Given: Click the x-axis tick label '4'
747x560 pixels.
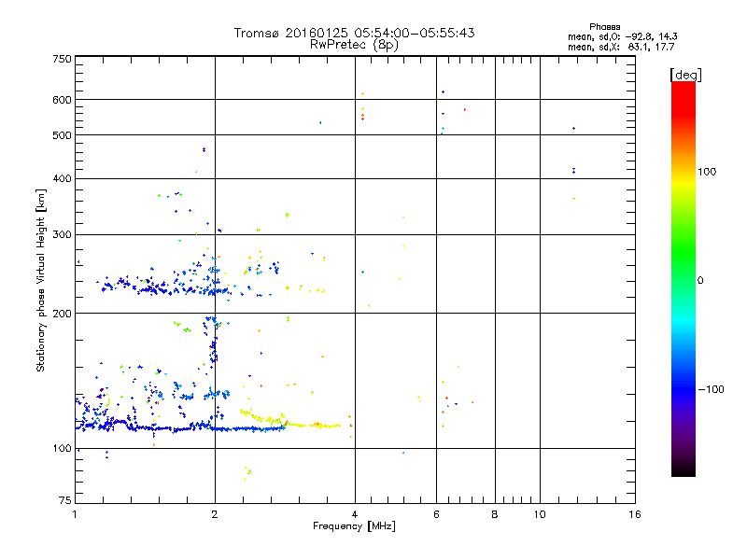Looking at the screenshot, I should (x=355, y=514).
